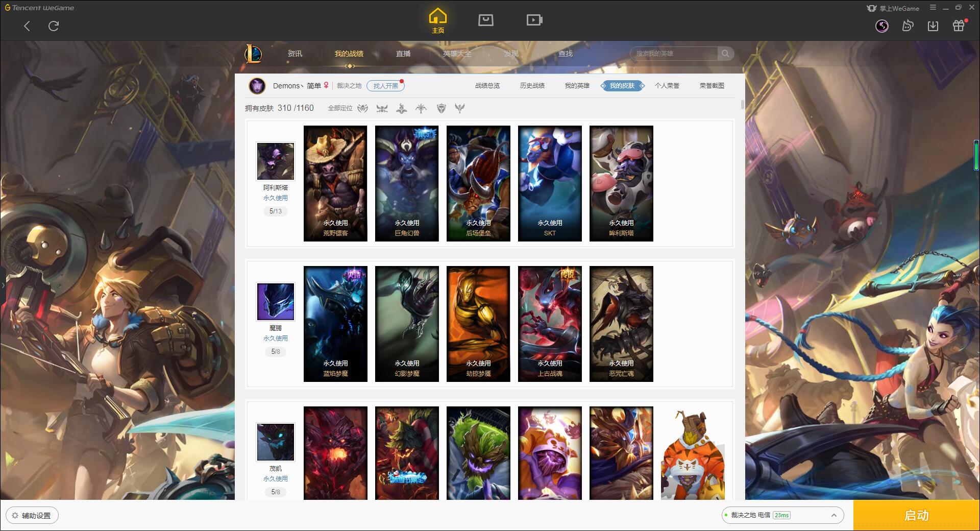Viewport: 980px width, 531px height.
Task: Click the 魔腾 champion portrait
Action: 276,302
